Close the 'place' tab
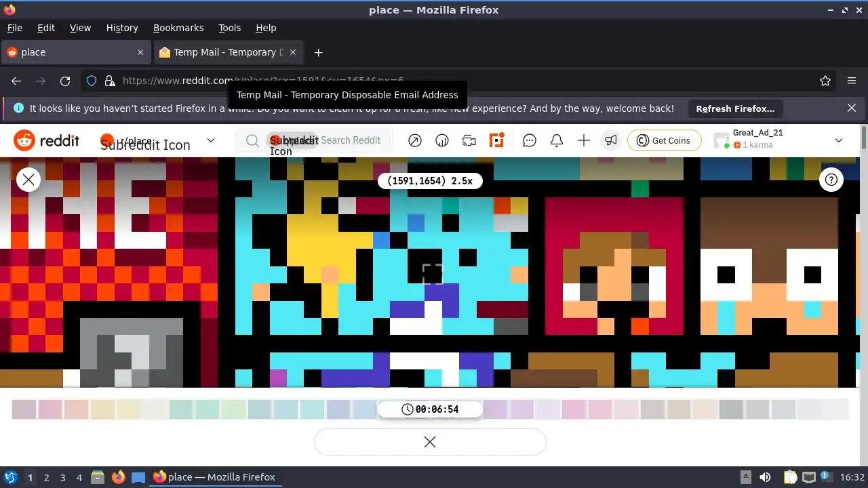 tap(140, 52)
